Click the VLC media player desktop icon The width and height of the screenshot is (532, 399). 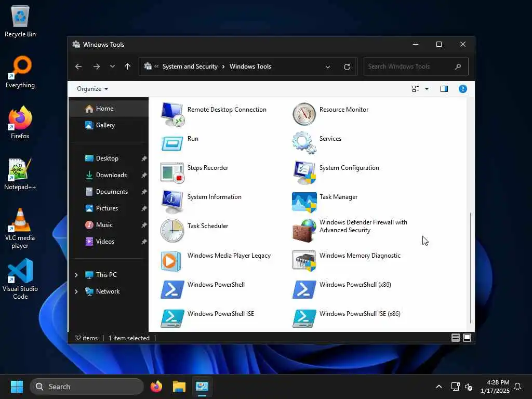20,229
